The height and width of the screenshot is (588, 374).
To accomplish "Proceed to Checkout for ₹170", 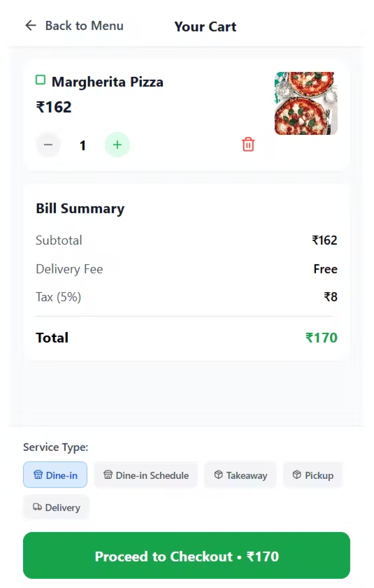I will 187,556.
